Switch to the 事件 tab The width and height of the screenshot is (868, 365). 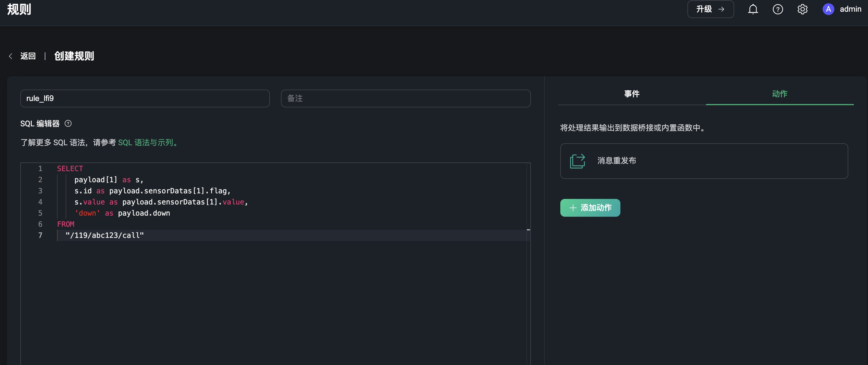click(x=632, y=94)
